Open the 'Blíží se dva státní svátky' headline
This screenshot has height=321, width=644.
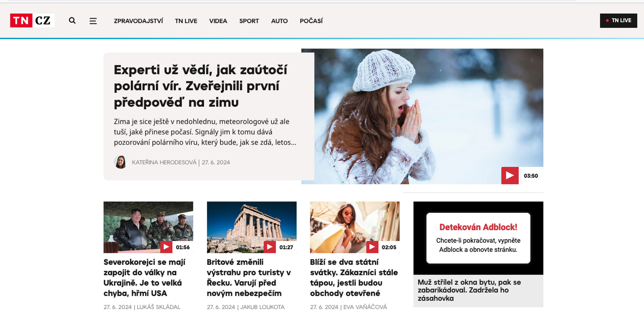pyautogui.click(x=354, y=277)
